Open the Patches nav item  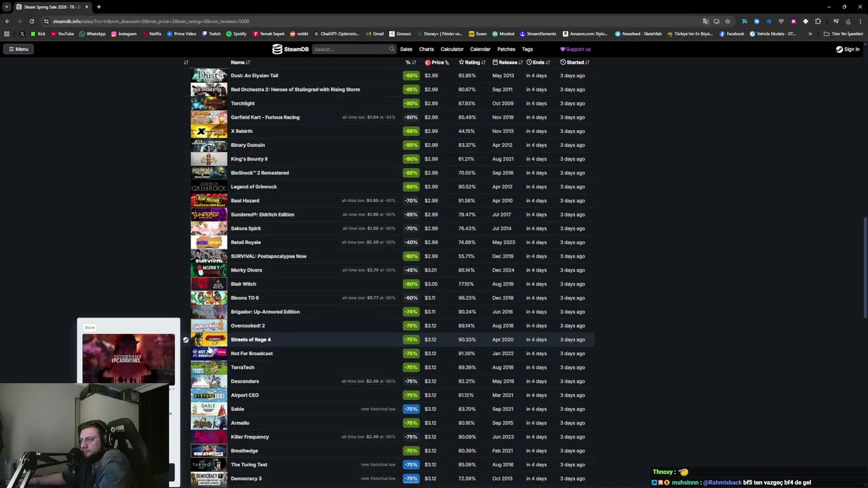point(506,49)
